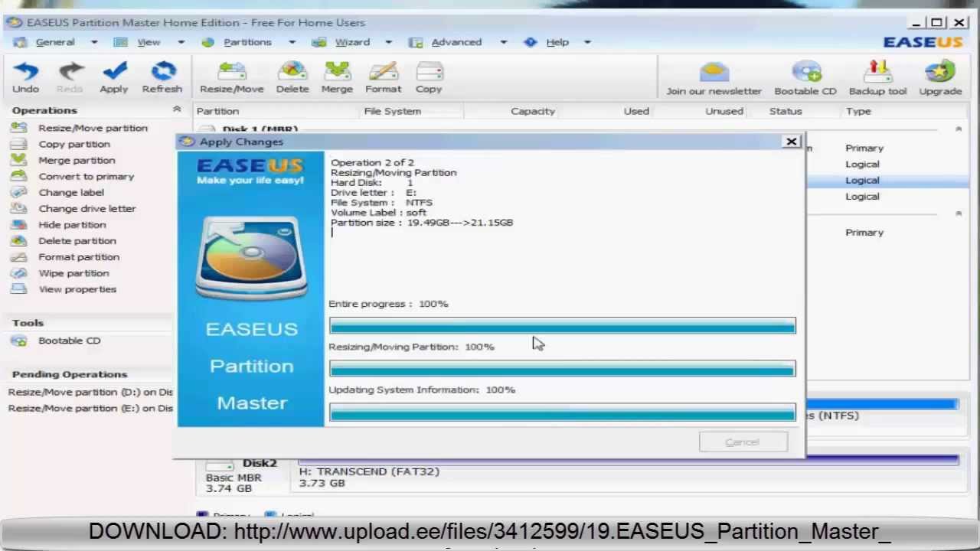
Task: Click the Entire progress bar
Action: point(562,327)
